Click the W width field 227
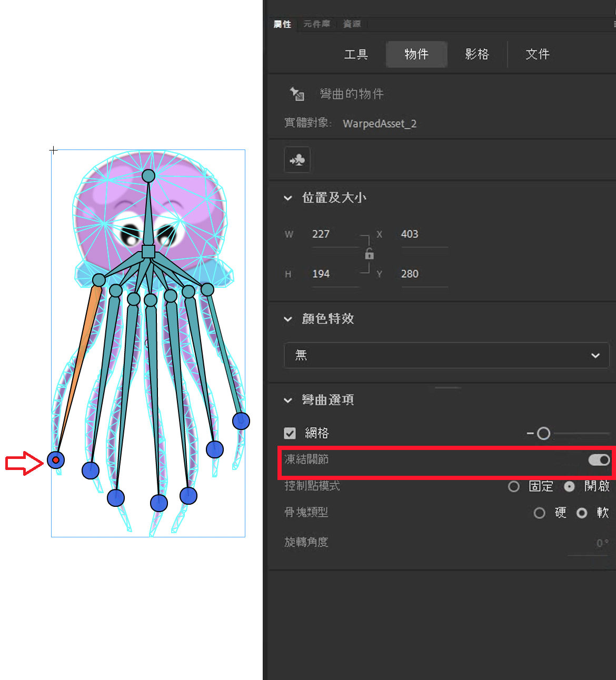The height and width of the screenshot is (680, 616). point(335,234)
